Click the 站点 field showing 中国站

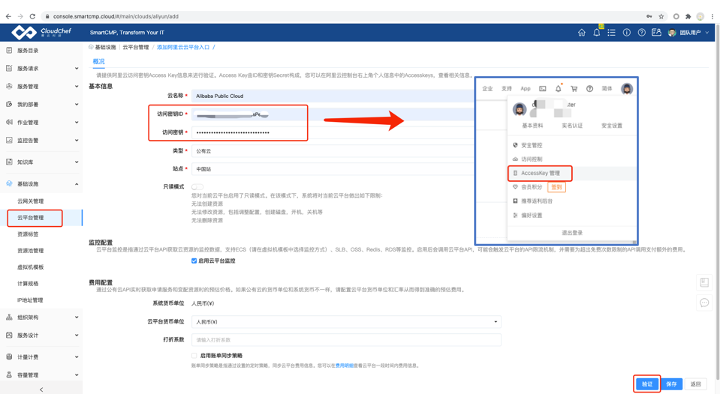pyautogui.click(x=332, y=169)
